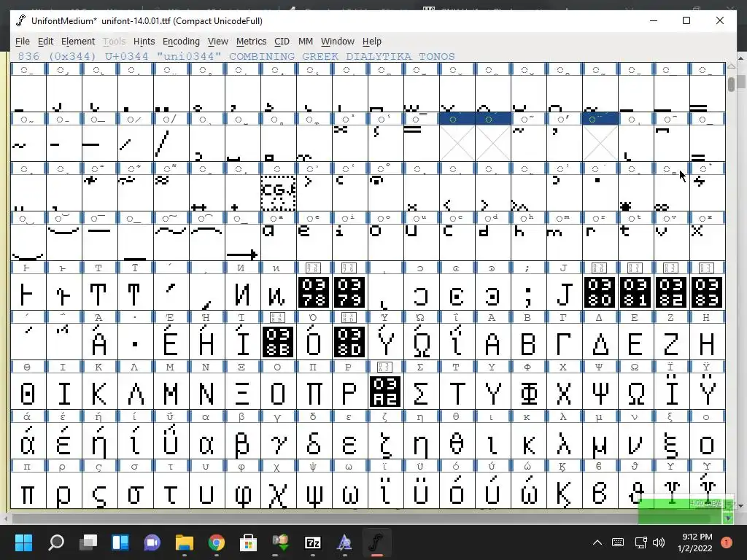Image resolution: width=747 pixels, height=560 pixels.
Task: Select the missing glyph cell 038D
Action: coord(349,341)
